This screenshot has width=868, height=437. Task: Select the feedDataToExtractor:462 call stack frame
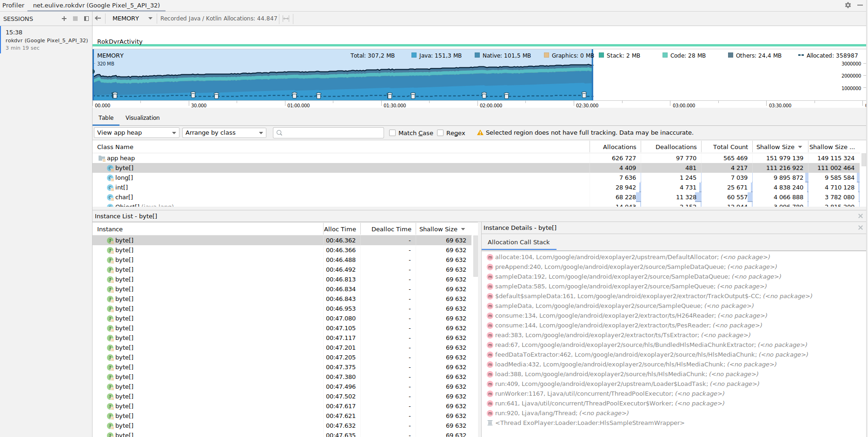coord(647,355)
